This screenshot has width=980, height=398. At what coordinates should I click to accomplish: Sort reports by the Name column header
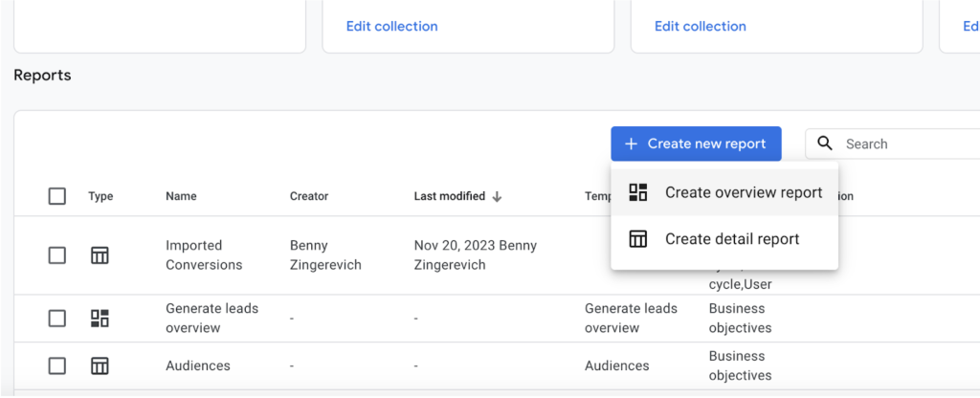[x=181, y=196]
